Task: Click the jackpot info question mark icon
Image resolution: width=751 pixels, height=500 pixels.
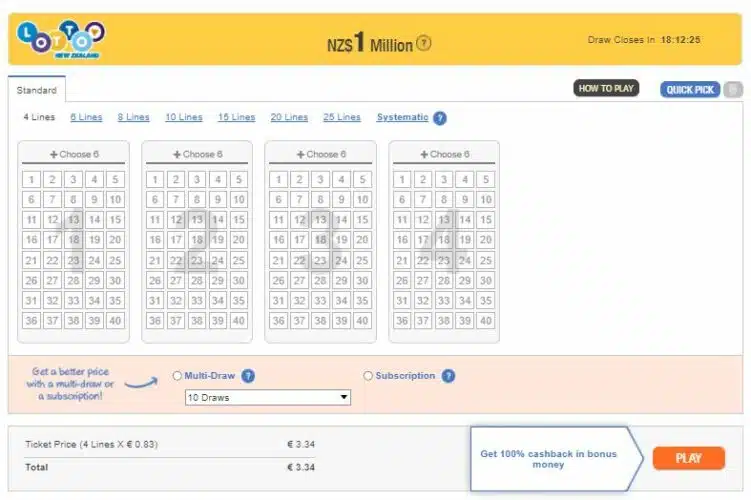Action: click(423, 43)
